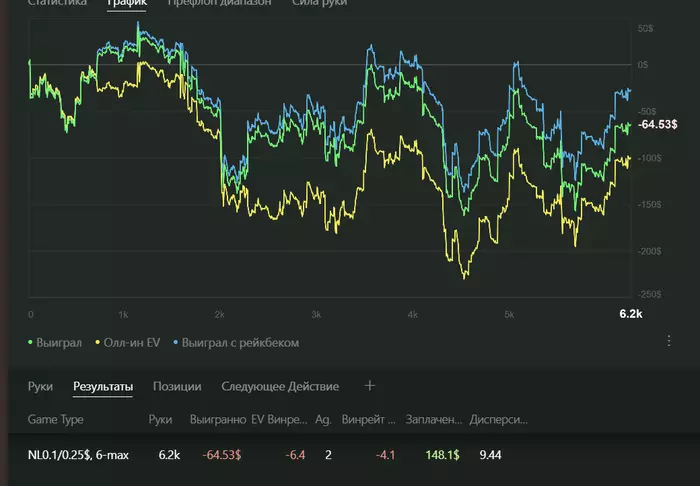Screen dimensions: 700x486
Task: Select the График tab
Action: [x=126, y=4]
